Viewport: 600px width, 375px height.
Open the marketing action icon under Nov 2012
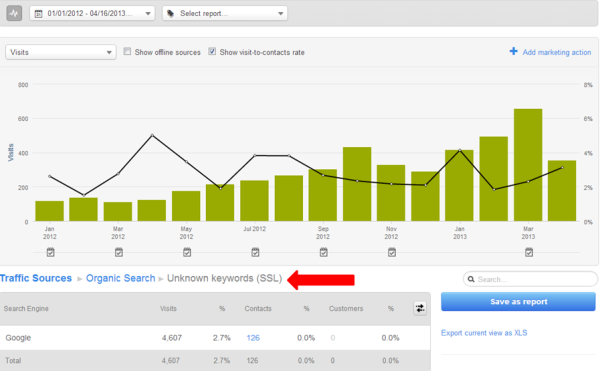391,252
